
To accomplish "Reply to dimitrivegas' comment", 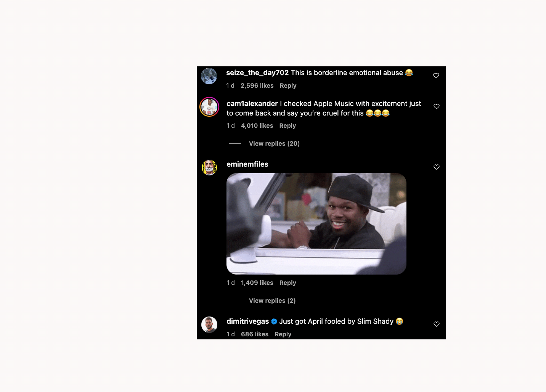I will (283, 334).
